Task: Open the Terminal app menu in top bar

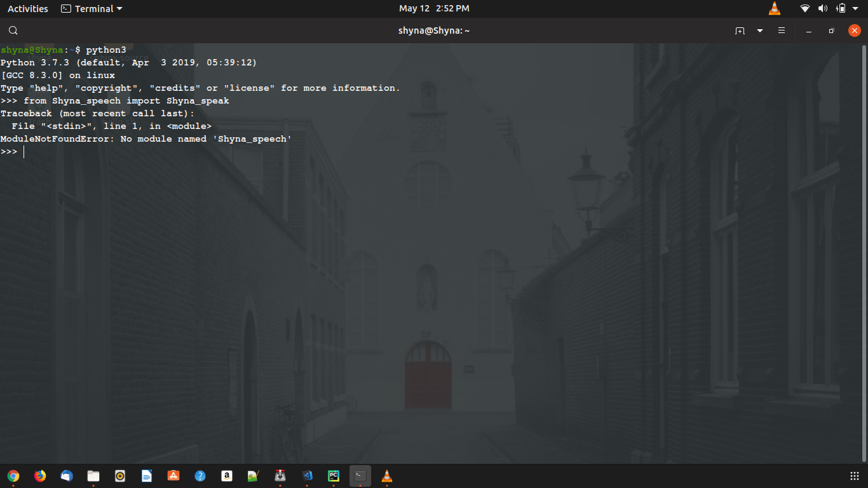Action: [92, 9]
